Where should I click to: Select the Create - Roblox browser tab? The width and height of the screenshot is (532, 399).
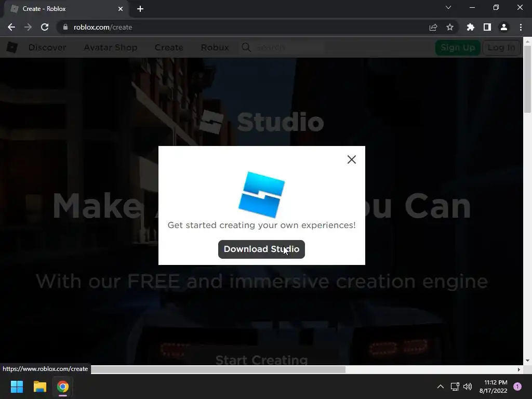pyautogui.click(x=66, y=9)
